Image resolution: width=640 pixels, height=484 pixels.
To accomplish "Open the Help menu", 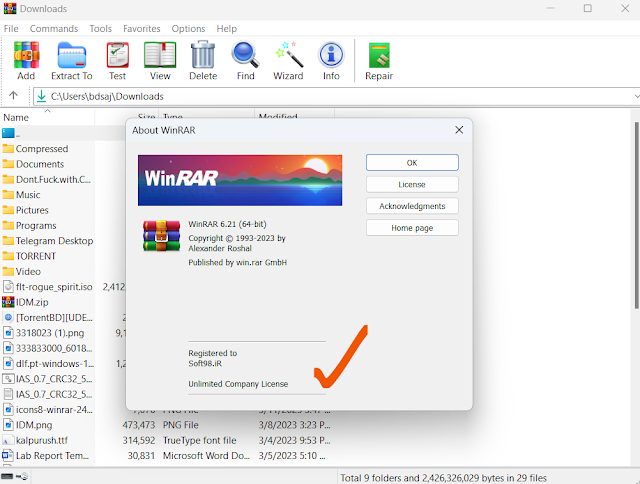I will pyautogui.click(x=227, y=29).
